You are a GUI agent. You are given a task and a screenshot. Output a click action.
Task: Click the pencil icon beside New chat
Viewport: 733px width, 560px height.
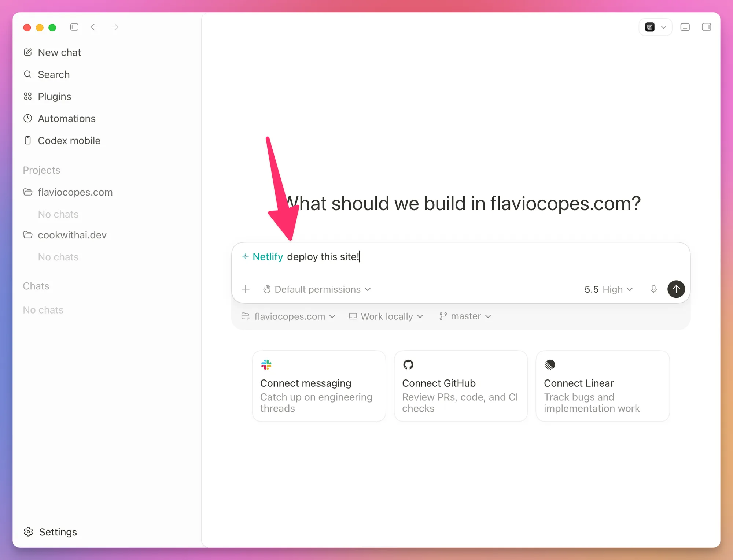click(x=27, y=52)
